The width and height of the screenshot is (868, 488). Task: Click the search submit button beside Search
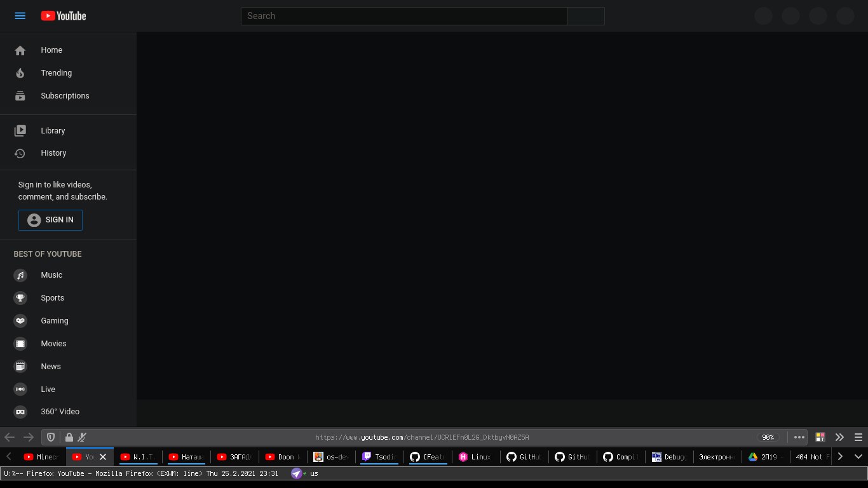(x=586, y=16)
